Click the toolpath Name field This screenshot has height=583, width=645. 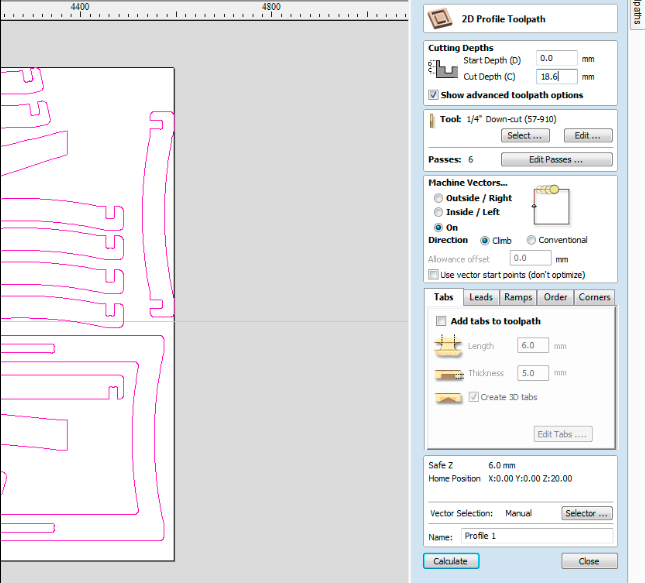pyautogui.click(x=537, y=536)
